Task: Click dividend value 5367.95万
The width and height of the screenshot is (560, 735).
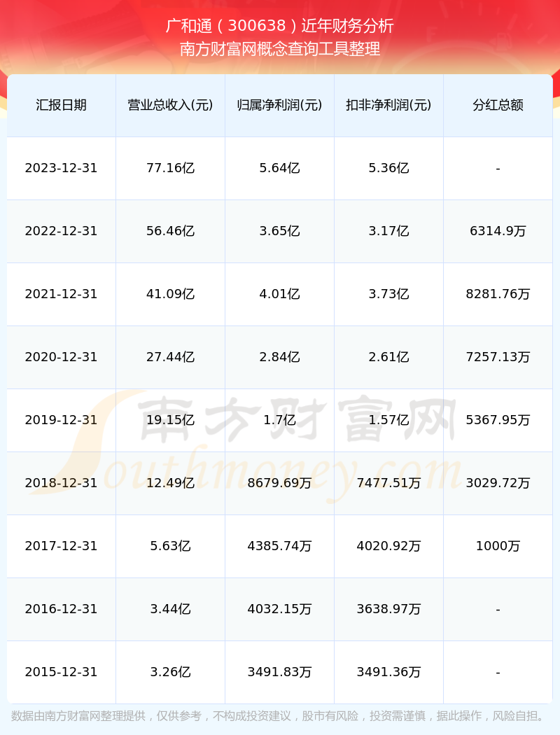Action: pos(498,420)
